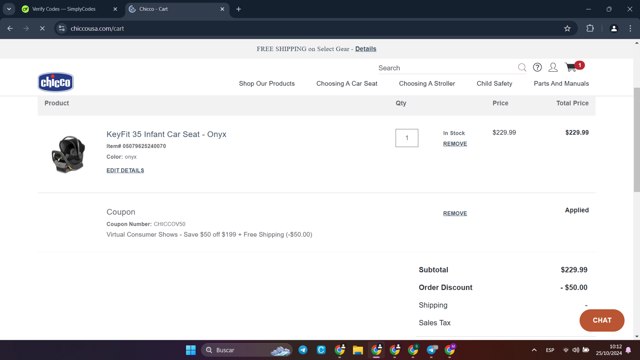Close the Chicco - Cart tab

tap(222, 9)
